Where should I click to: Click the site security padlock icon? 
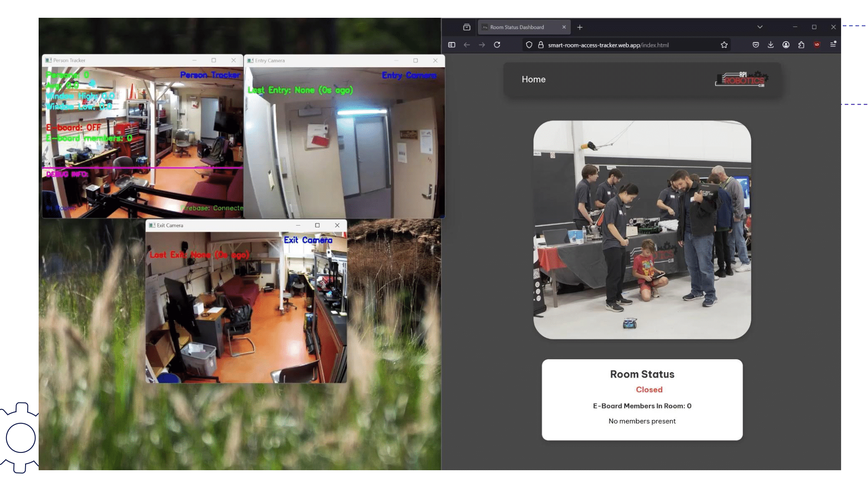point(541,45)
